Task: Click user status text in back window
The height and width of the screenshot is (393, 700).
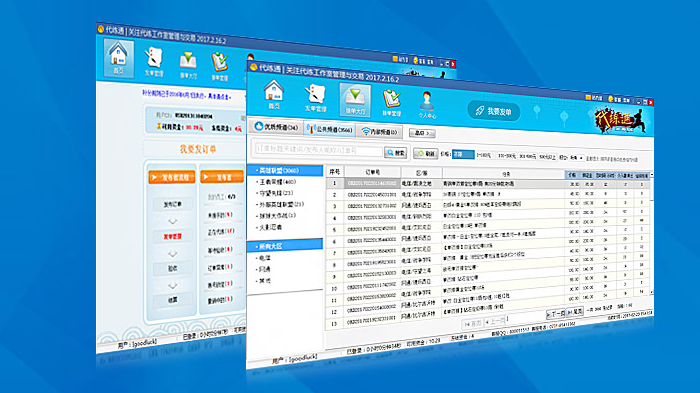Action: point(137,343)
